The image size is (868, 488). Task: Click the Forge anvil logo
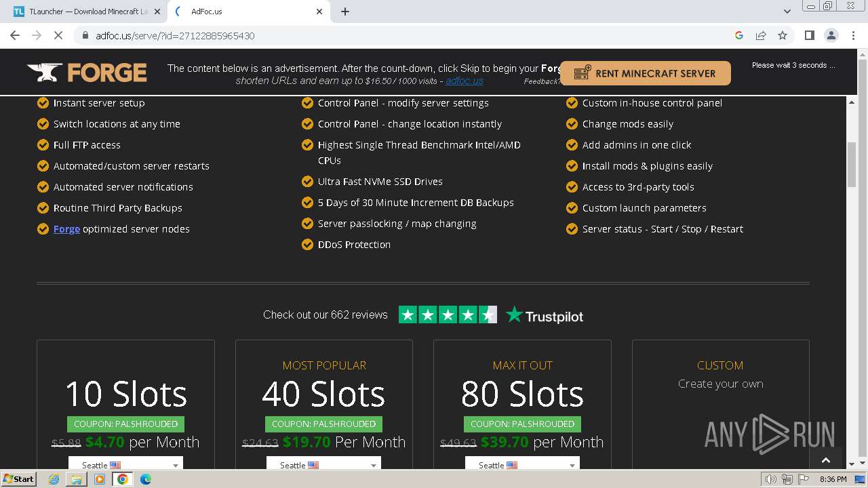[x=87, y=73]
